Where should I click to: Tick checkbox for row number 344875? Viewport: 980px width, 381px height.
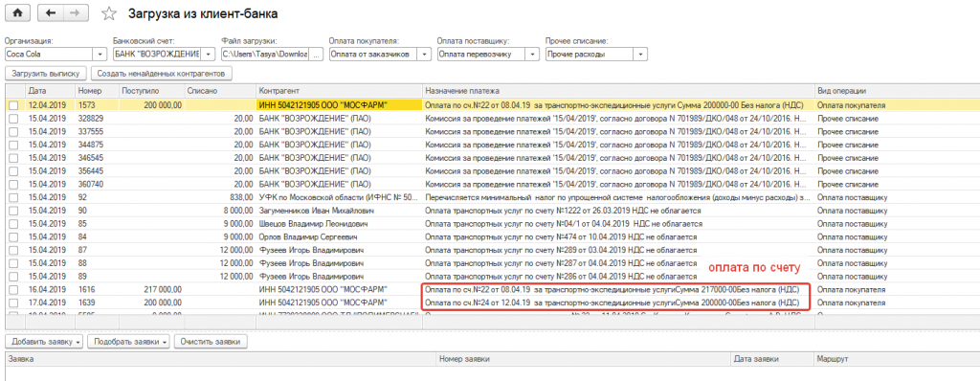[13, 145]
